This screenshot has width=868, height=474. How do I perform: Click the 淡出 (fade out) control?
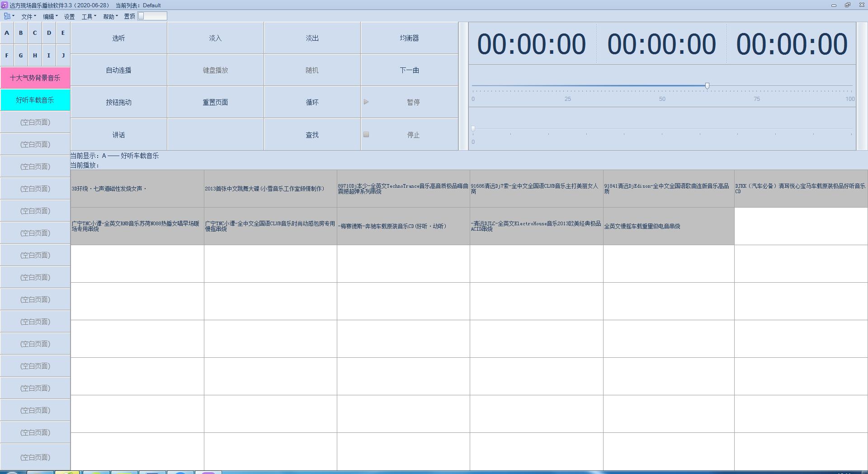click(312, 38)
